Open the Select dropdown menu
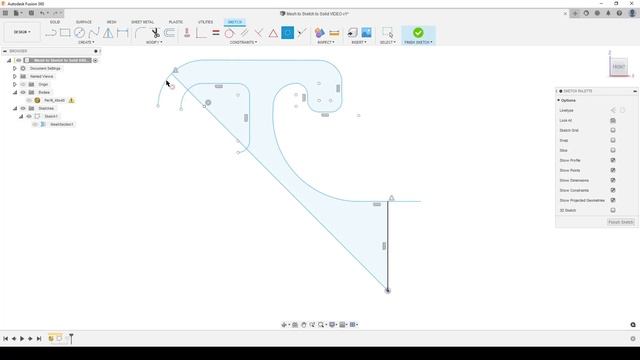The width and height of the screenshot is (640, 360). (388, 42)
